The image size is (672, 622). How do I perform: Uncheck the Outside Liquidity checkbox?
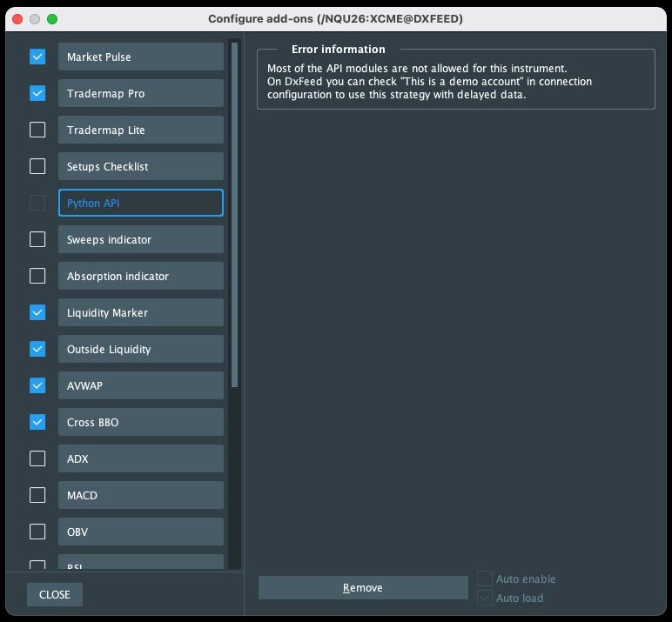[x=37, y=349]
